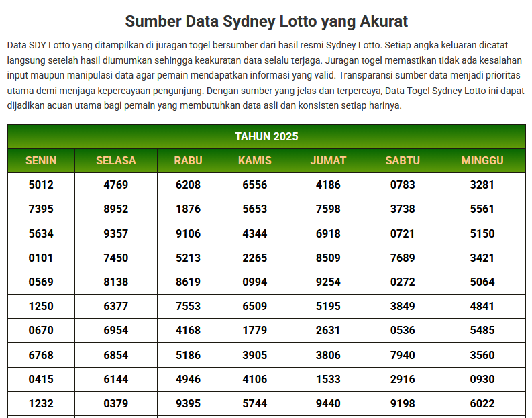This screenshot has width=532, height=418.
Task: Click the cell with 8619
Action: click(189, 282)
